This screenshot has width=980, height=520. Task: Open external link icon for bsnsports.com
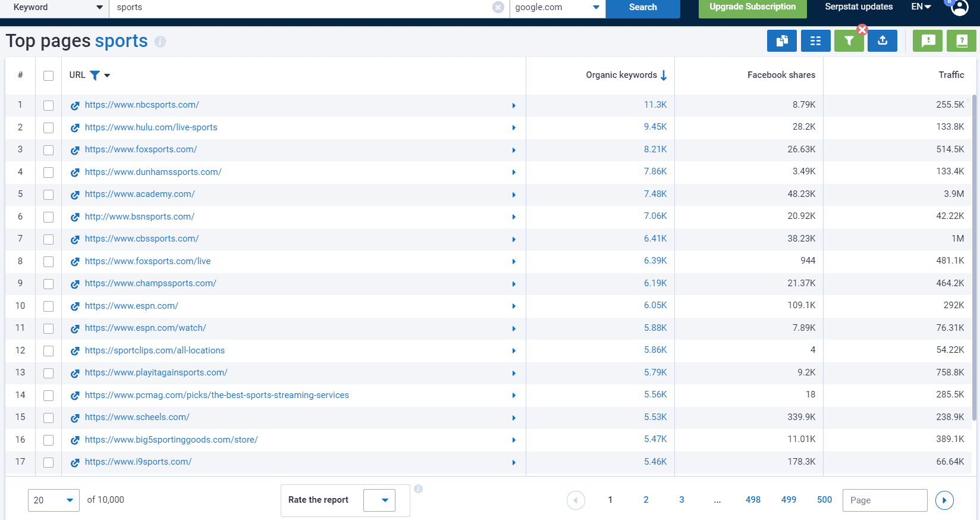[75, 217]
